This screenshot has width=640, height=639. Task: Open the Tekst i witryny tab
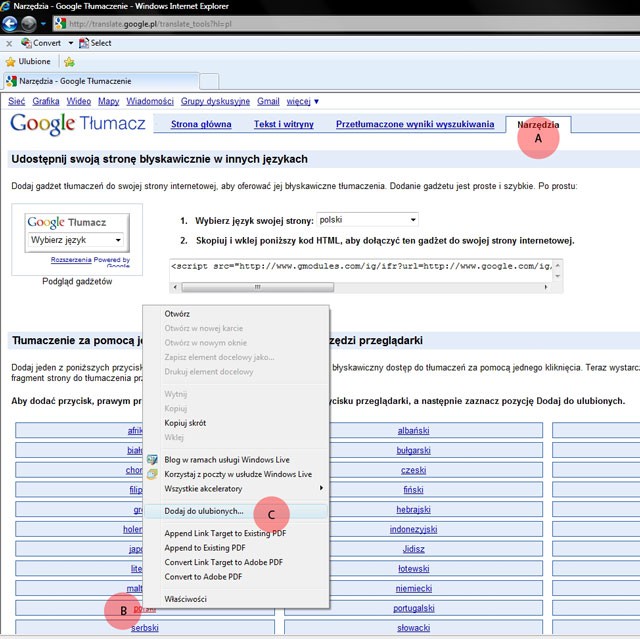coord(284,124)
